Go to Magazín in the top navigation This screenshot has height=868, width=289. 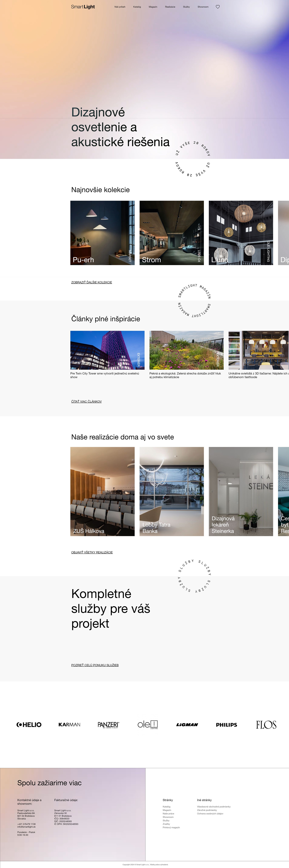pos(153,7)
